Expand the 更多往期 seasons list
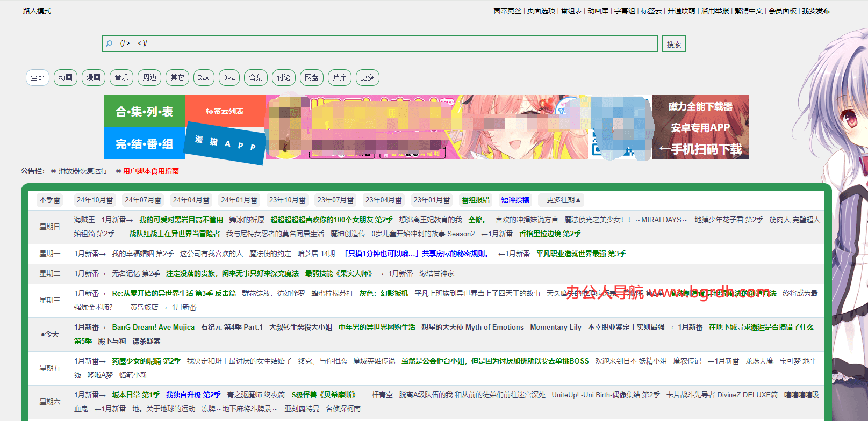The height and width of the screenshot is (421, 868). click(x=561, y=200)
